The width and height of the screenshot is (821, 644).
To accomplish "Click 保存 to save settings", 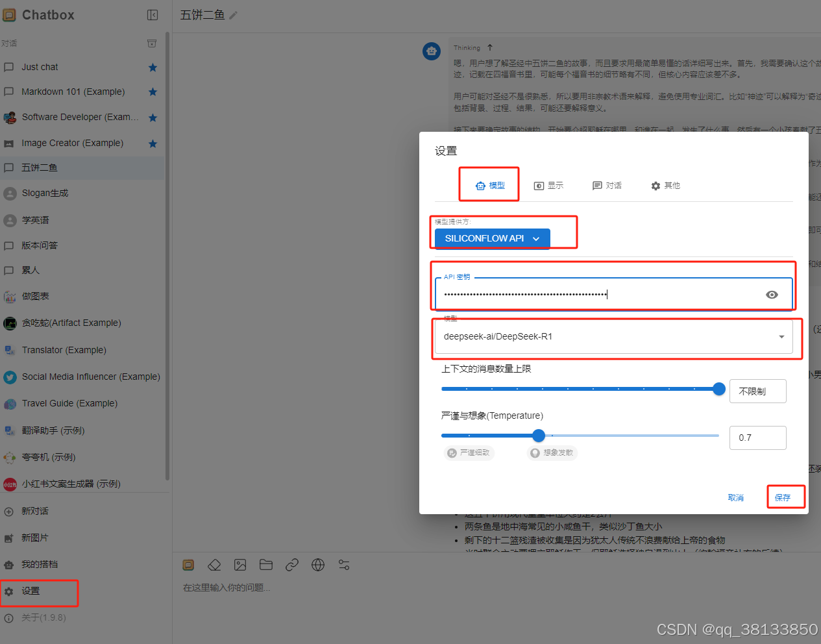I will [783, 498].
